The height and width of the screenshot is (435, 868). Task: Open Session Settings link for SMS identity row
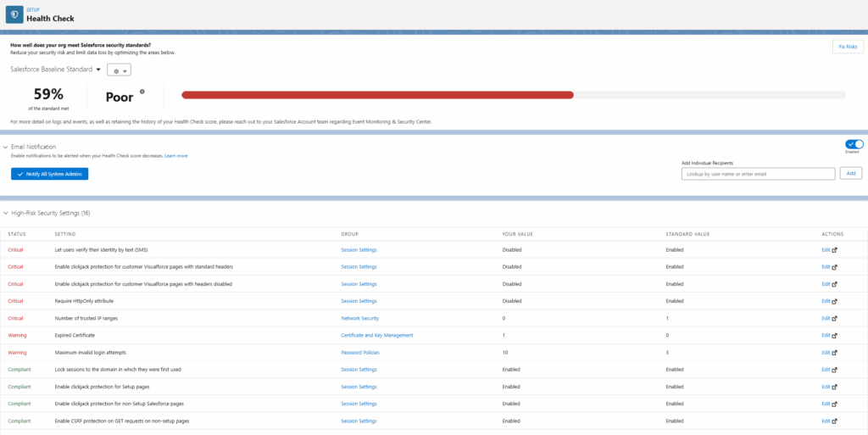pos(359,249)
